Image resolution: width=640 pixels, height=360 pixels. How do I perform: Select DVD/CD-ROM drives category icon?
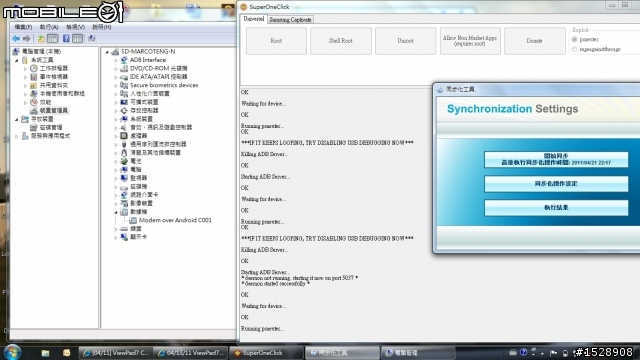(124, 68)
